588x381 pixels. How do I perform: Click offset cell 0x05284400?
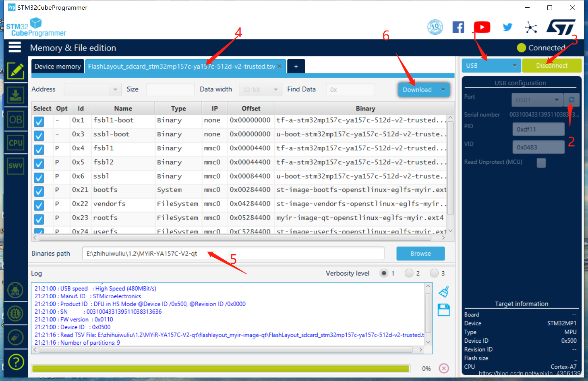click(250, 218)
